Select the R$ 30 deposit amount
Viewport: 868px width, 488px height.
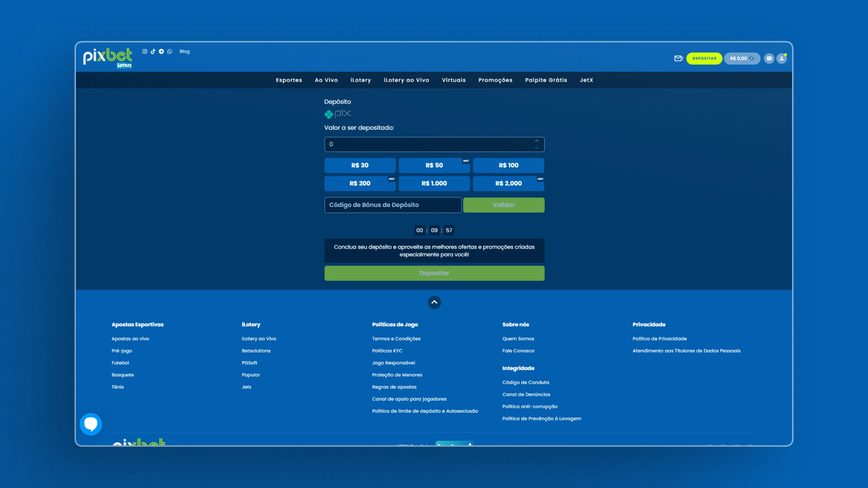[x=360, y=165]
